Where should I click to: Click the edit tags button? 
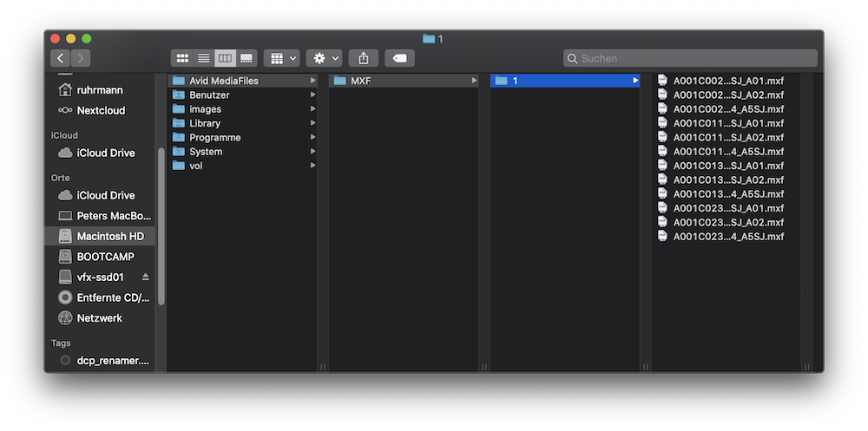click(399, 58)
